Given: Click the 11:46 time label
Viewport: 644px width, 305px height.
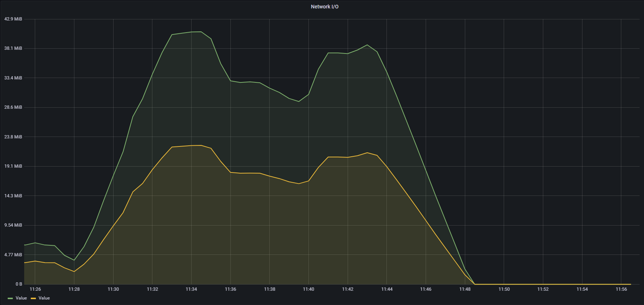Looking at the screenshot, I should point(426,289).
